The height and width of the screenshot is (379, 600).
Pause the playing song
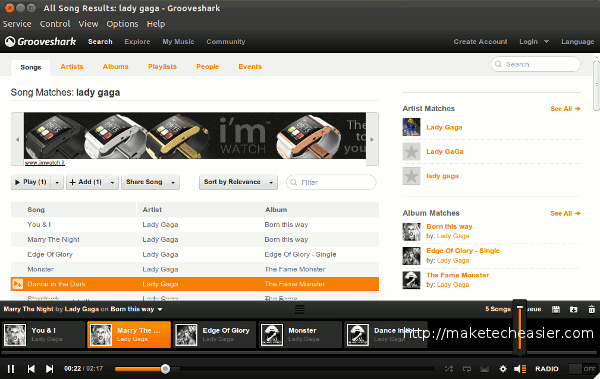point(11,369)
